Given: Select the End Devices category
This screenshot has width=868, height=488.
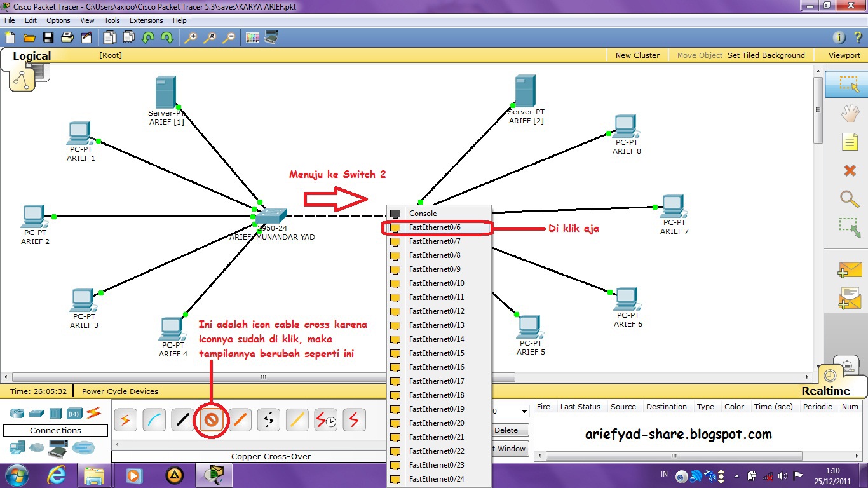Looking at the screenshot, I should point(17,447).
